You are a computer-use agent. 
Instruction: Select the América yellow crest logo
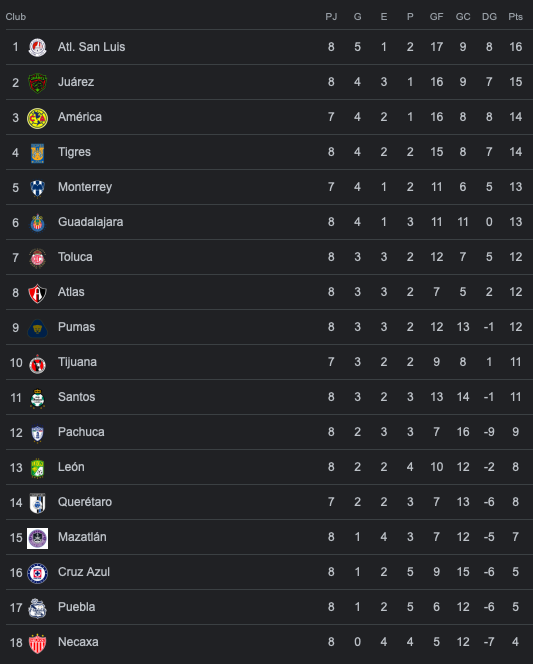[x=37, y=118]
